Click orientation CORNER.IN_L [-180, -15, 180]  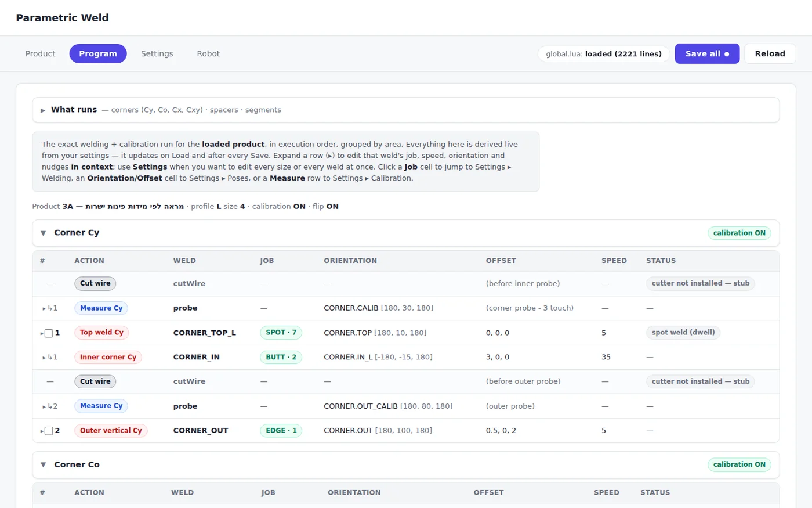pyautogui.click(x=378, y=357)
